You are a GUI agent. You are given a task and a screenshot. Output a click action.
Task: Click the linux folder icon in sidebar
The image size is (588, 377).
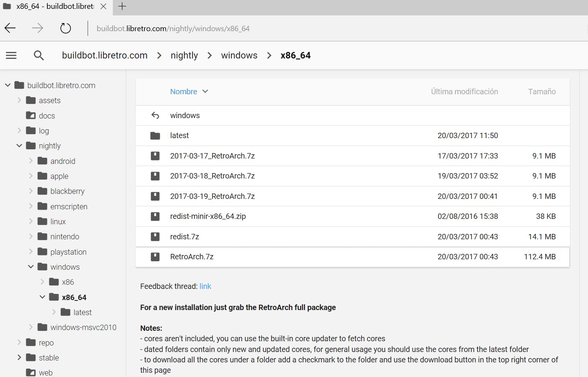[x=42, y=221]
